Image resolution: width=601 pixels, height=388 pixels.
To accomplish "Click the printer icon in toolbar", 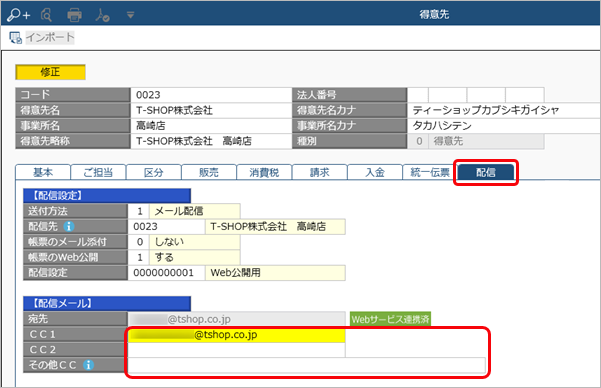I will [74, 15].
